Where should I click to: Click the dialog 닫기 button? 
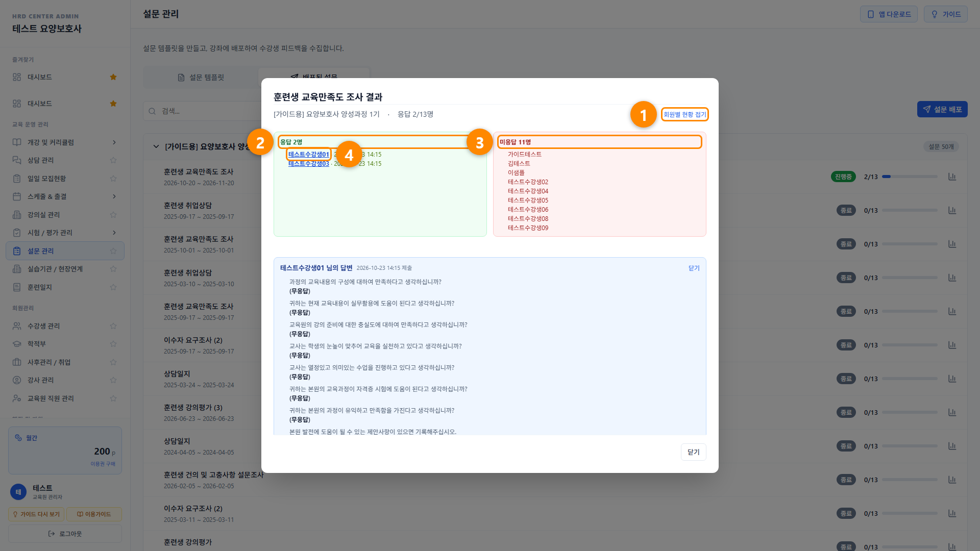click(x=693, y=452)
